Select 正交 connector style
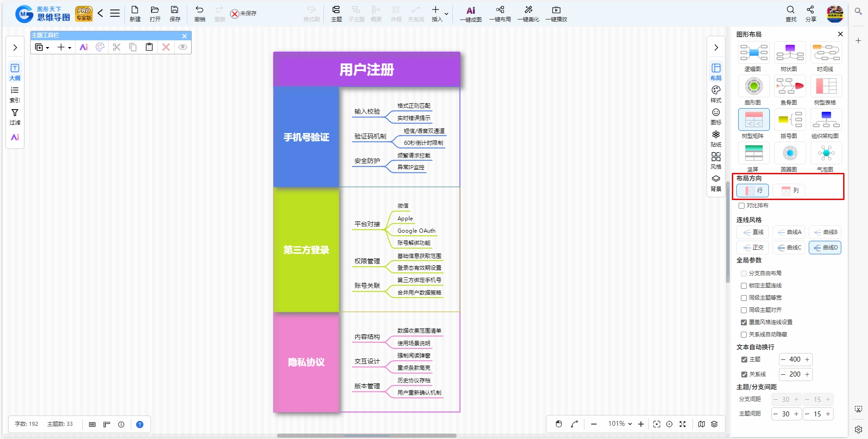Viewport: 868px width, 439px height. tap(753, 248)
